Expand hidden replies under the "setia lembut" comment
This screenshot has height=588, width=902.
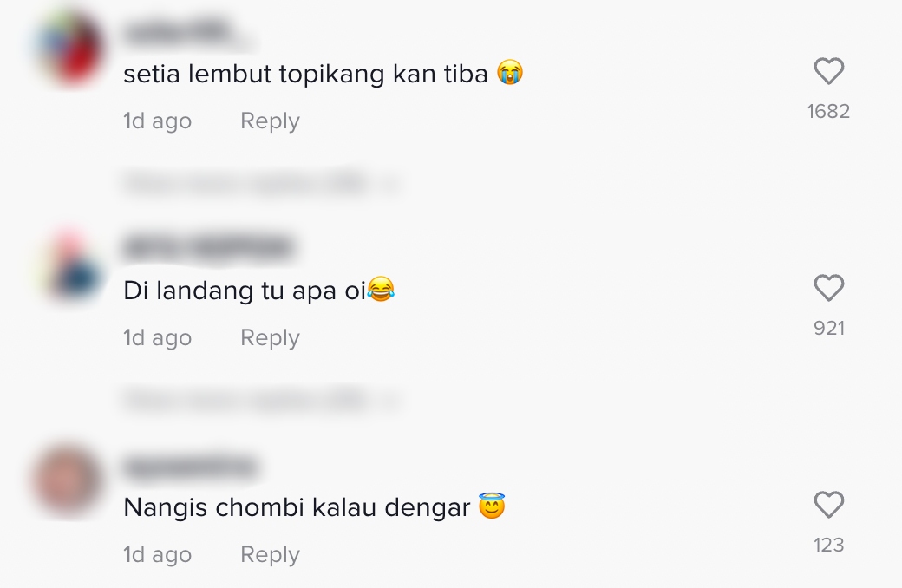pyautogui.click(x=260, y=184)
